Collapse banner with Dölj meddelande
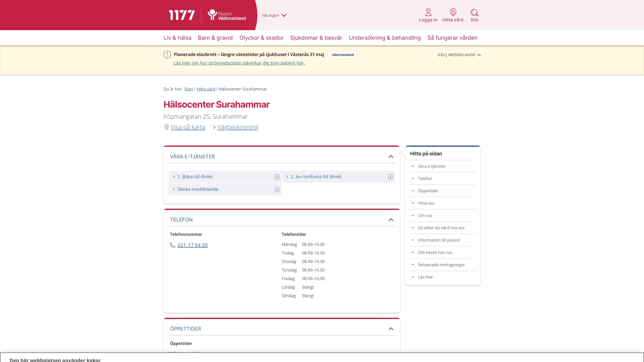The image size is (644, 362). point(459,55)
